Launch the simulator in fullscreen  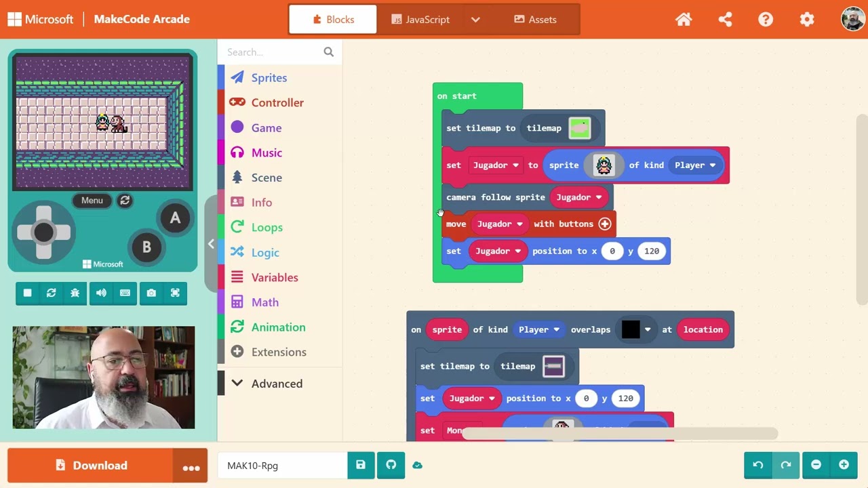175,293
